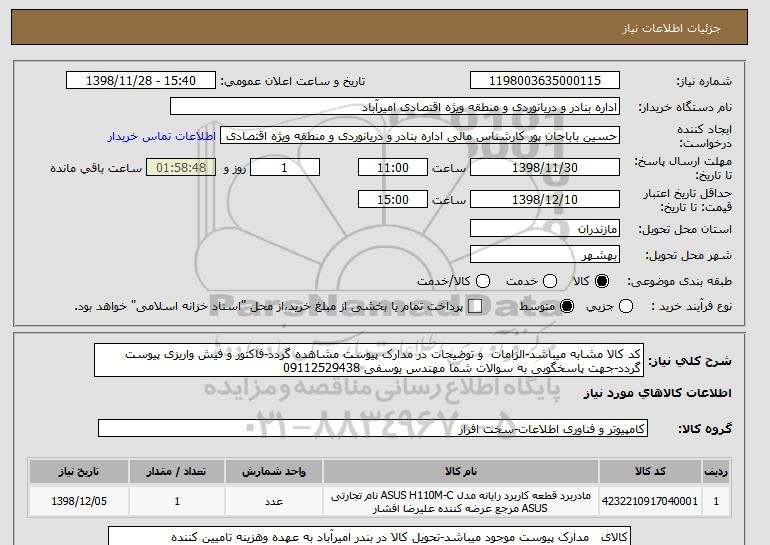Click the کد کالا column header
The image size is (770, 545).
[650, 471]
